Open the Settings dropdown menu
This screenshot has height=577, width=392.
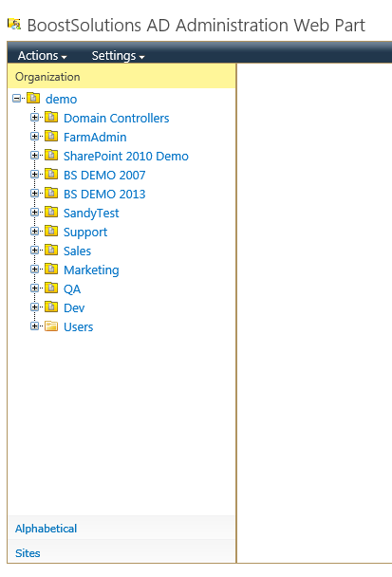click(118, 56)
